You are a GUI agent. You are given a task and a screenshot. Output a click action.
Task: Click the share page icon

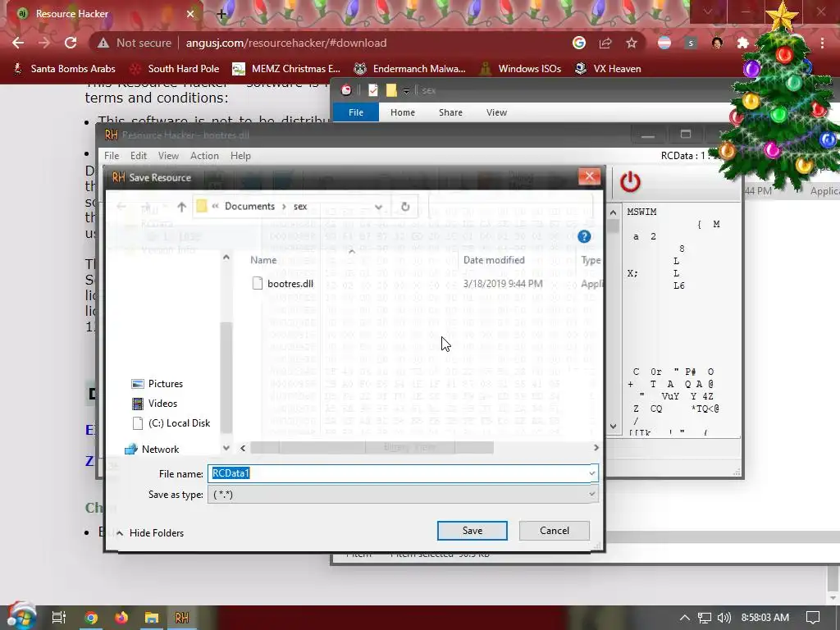[605, 43]
